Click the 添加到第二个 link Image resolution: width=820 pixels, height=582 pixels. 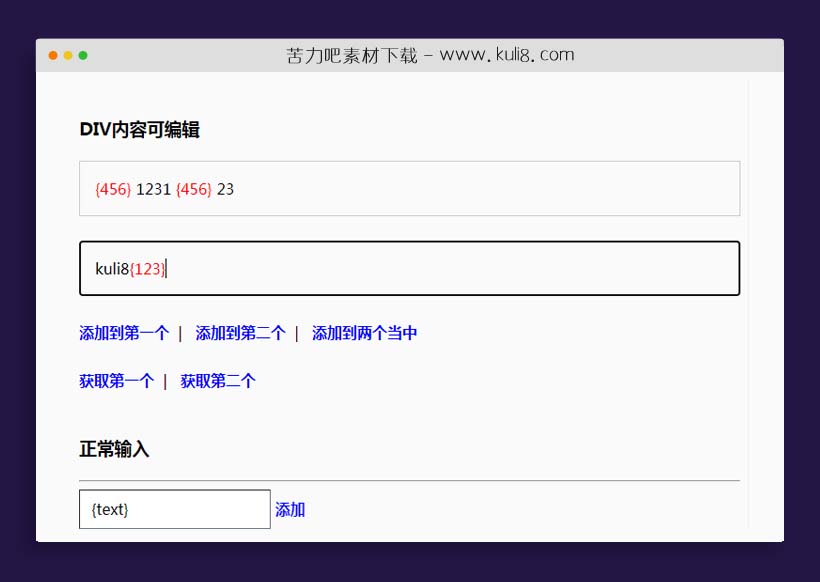(x=238, y=333)
